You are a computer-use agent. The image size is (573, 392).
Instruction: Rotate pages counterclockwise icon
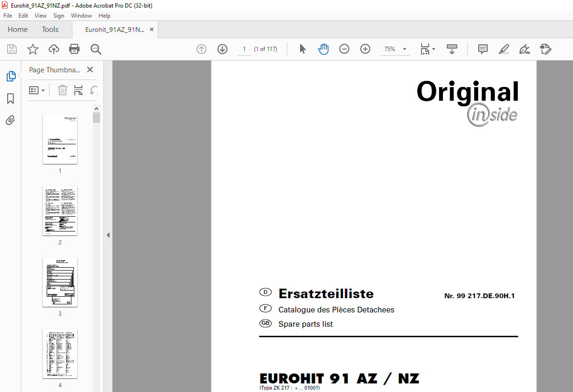pyautogui.click(x=94, y=90)
